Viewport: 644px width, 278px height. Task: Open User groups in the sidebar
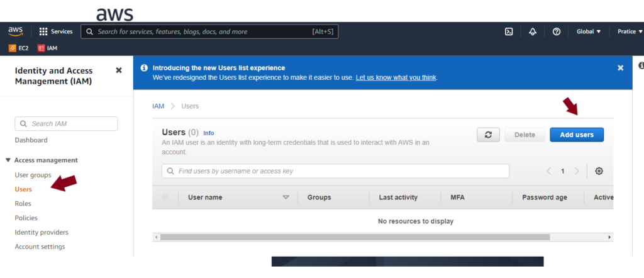point(33,175)
